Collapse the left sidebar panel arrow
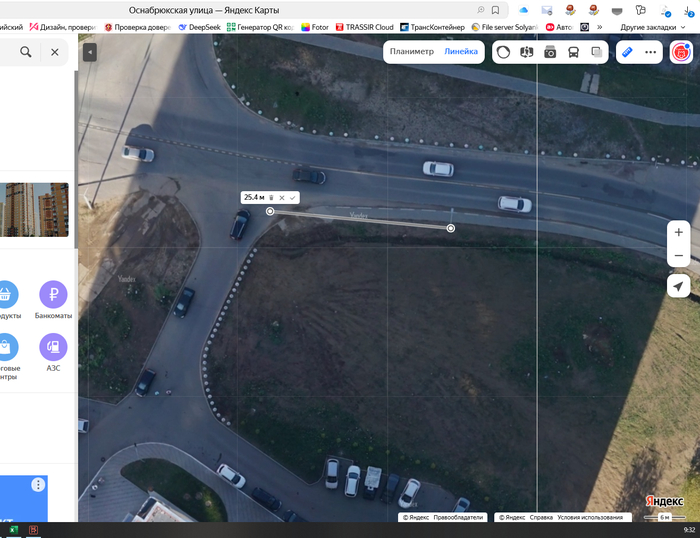 90,51
